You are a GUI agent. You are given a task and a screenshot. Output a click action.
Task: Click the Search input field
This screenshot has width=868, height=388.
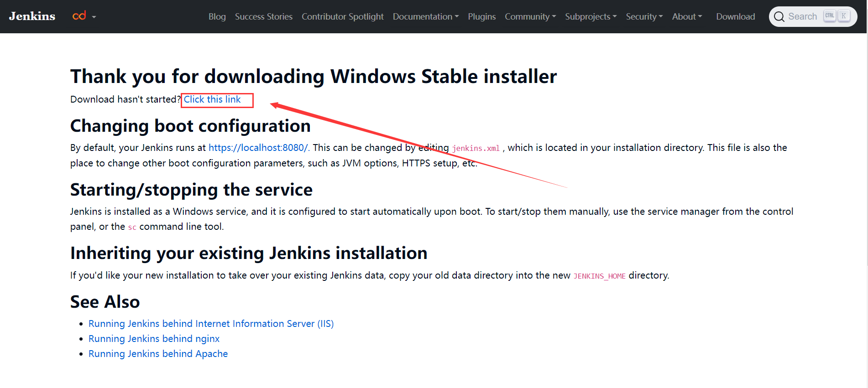point(813,16)
